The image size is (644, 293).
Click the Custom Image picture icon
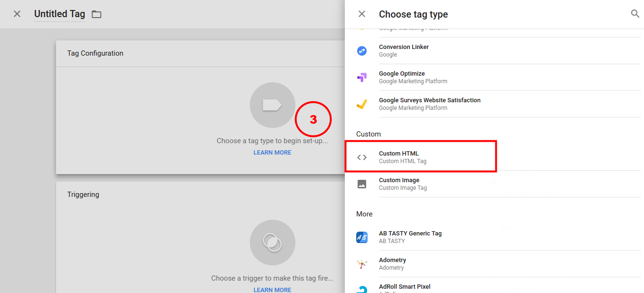[362, 184]
